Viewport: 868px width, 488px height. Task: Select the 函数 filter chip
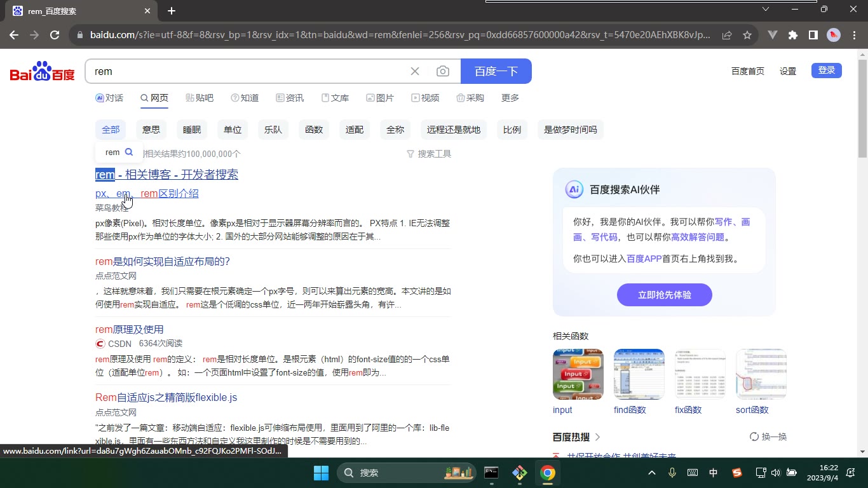click(x=314, y=130)
